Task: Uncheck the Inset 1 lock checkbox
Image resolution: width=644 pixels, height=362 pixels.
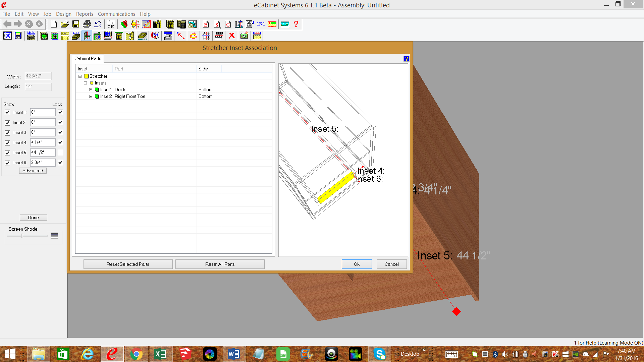Action: [60, 112]
